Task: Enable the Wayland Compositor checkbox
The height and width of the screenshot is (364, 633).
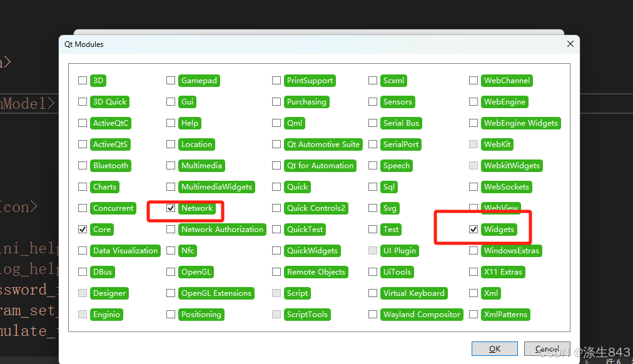Action: 373,315
